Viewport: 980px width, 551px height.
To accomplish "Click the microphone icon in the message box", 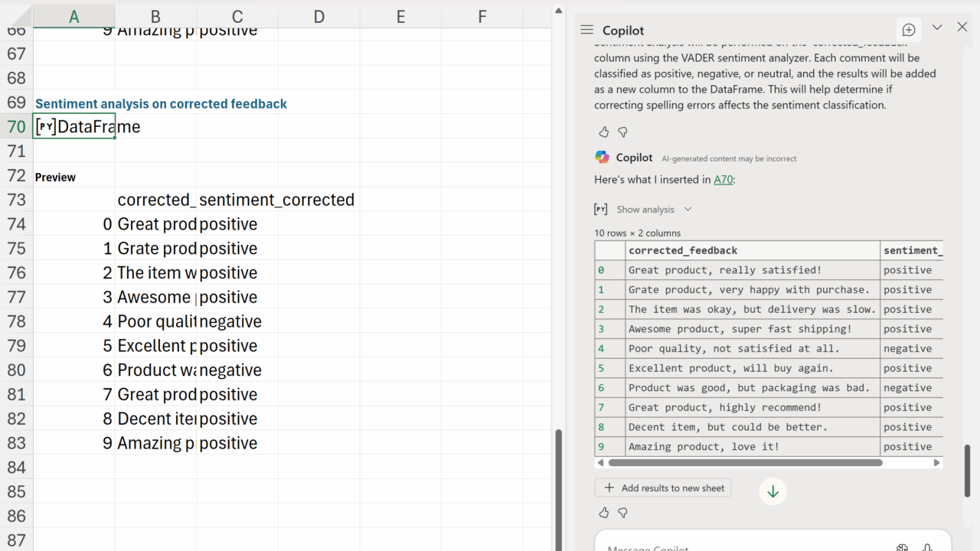I will [x=927, y=547].
